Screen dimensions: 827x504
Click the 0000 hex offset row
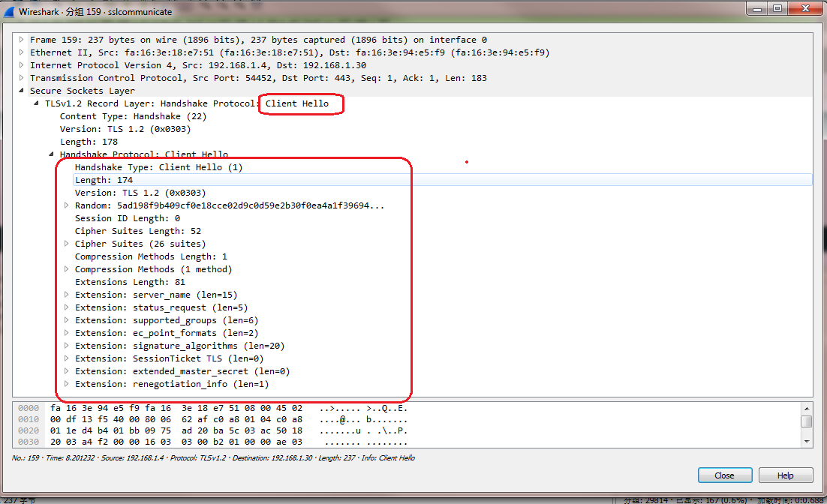pyautogui.click(x=29, y=408)
